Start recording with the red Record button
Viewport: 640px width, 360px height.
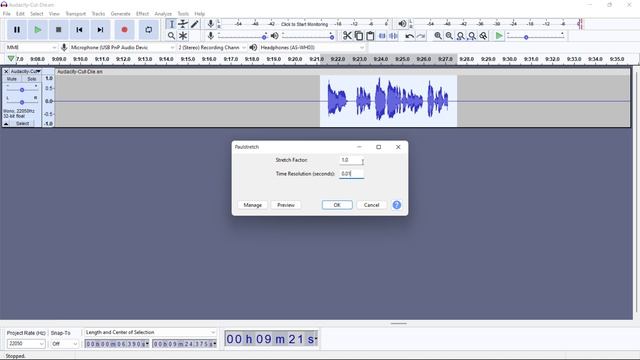124,30
